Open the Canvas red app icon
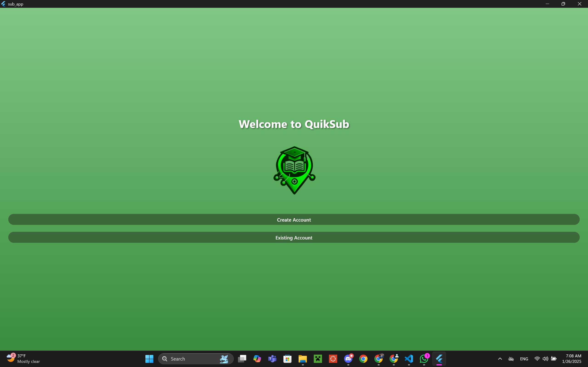This screenshot has height=367, width=588. click(x=333, y=359)
